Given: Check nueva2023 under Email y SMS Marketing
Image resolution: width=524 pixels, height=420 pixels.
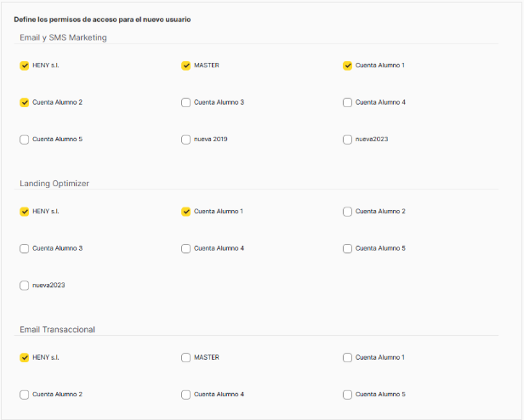Looking at the screenshot, I should [347, 139].
